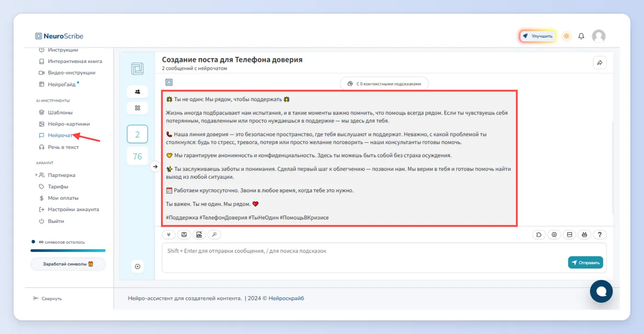Select the chat counter tile showing 2
This screenshot has height=334, width=644.
point(137,135)
